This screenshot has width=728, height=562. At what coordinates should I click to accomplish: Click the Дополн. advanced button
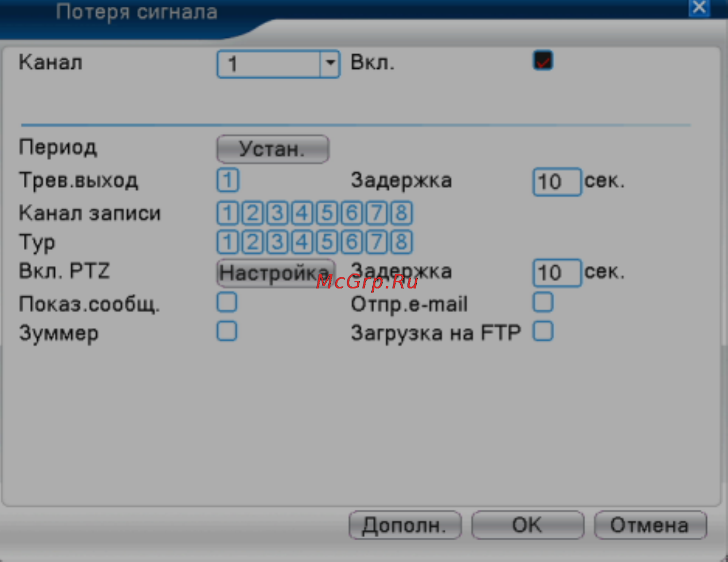pos(405,525)
